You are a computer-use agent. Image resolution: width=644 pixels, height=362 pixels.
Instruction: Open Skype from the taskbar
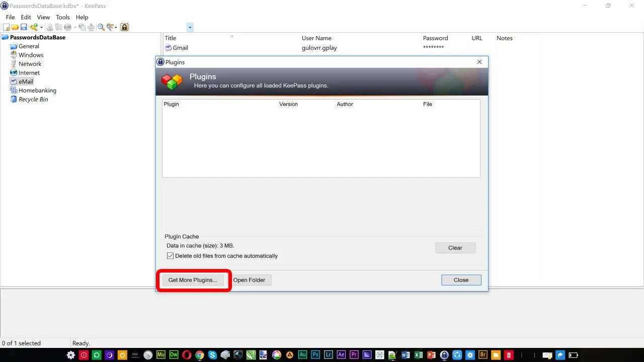(212, 355)
